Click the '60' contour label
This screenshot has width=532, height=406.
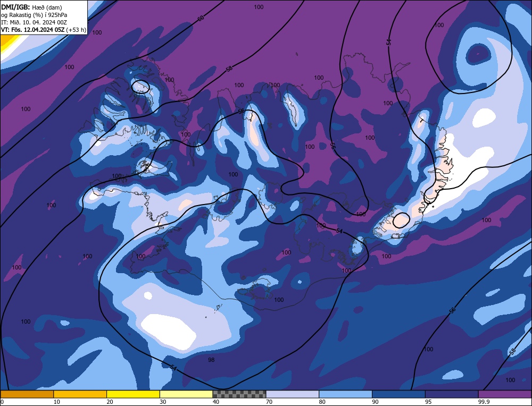[x=201, y=18]
